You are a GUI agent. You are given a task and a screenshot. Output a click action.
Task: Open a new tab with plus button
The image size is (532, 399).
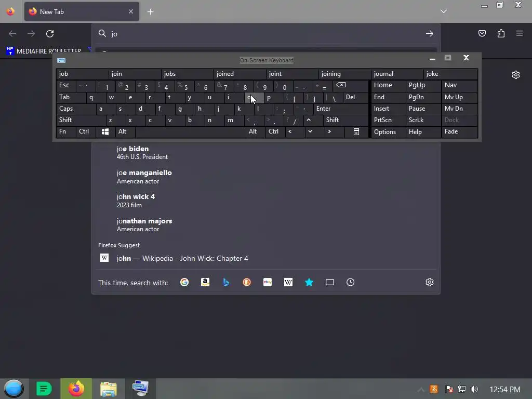click(150, 12)
